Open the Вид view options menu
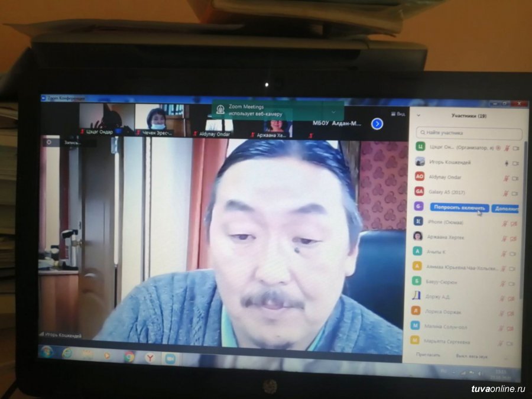 (398, 113)
